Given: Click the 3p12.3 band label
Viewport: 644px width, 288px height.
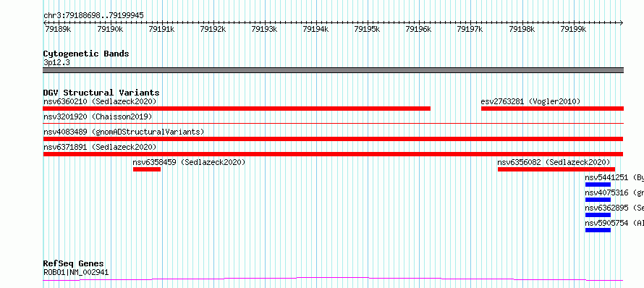Looking at the screenshot, I should pos(56,63).
